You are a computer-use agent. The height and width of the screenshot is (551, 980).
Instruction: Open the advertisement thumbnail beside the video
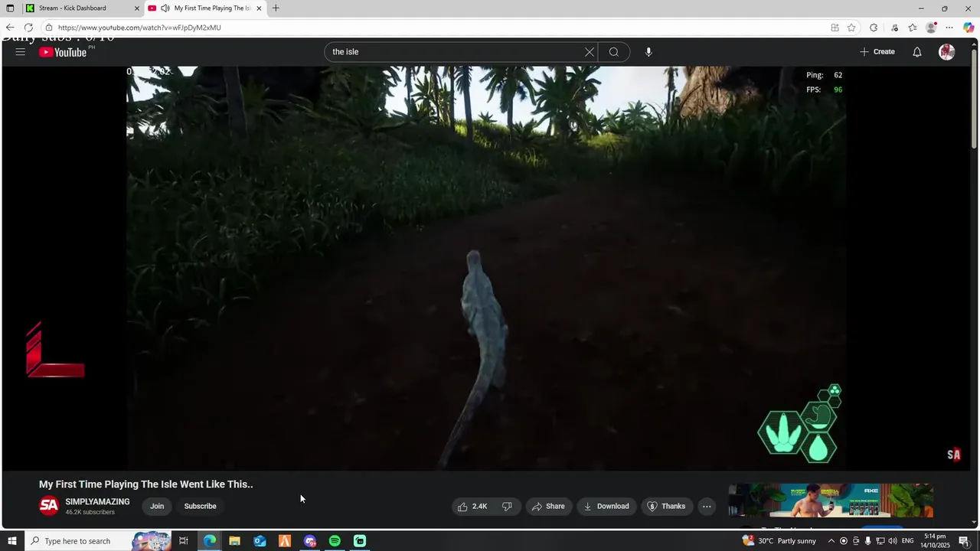831,500
